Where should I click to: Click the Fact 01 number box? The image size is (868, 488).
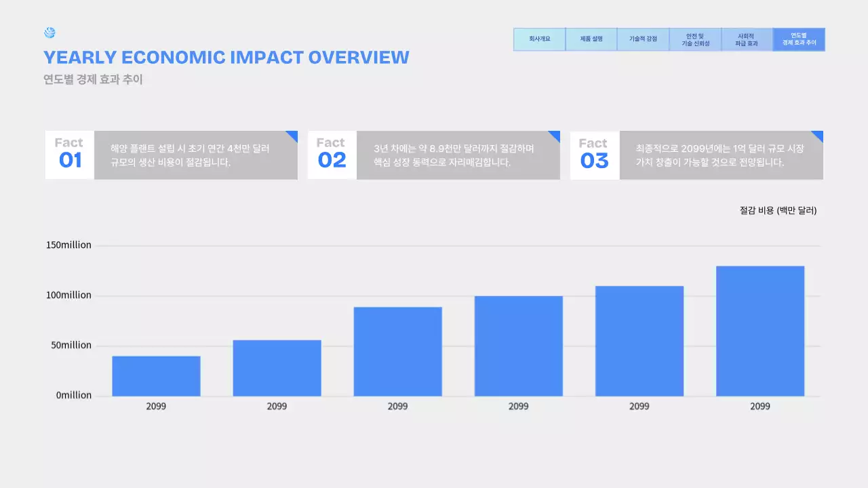pyautogui.click(x=70, y=155)
